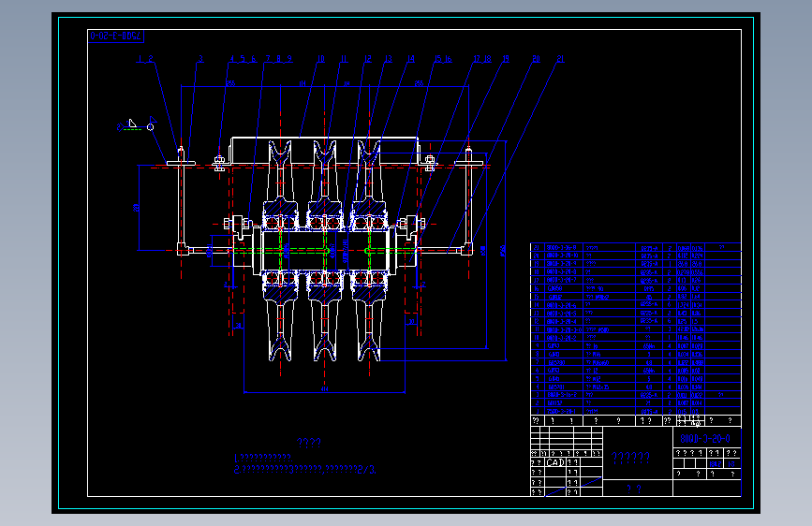
Task: Select balloon number 3 callout
Action: 200,59
